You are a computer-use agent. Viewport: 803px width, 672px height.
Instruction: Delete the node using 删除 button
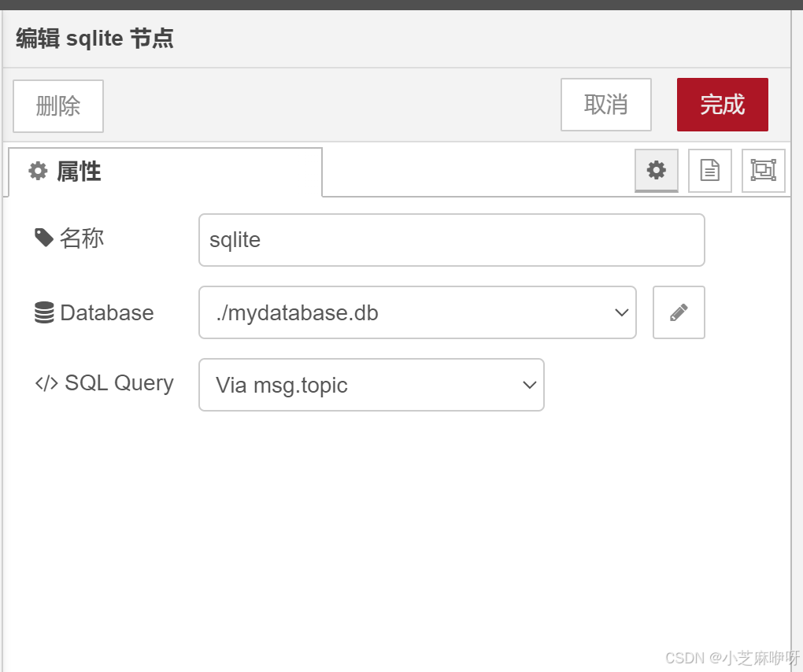coord(57,105)
